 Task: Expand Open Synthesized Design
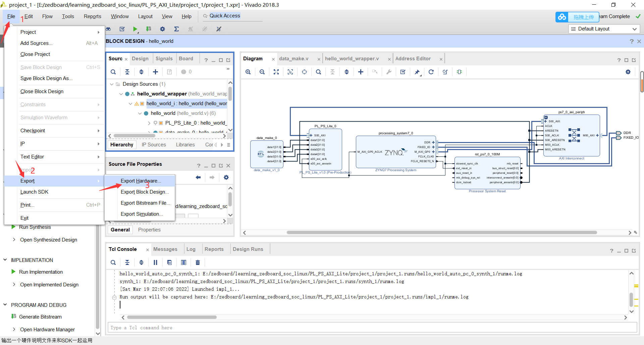click(x=14, y=239)
